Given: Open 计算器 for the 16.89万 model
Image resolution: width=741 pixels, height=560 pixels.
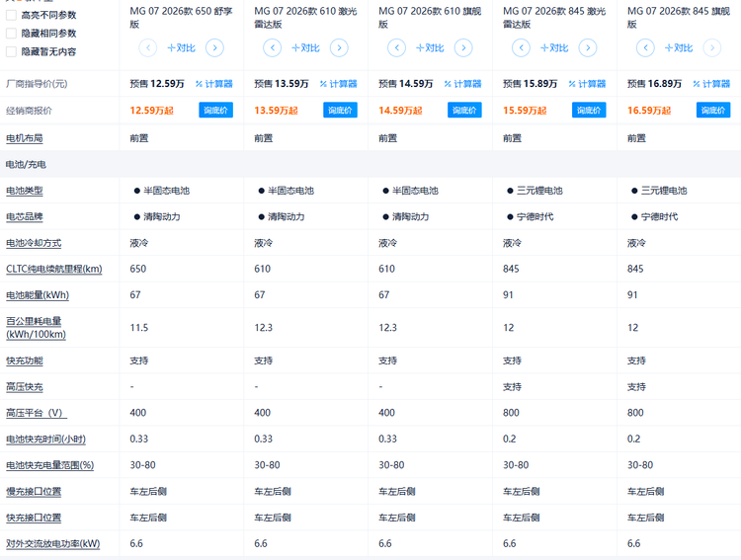Looking at the screenshot, I should 711,84.
